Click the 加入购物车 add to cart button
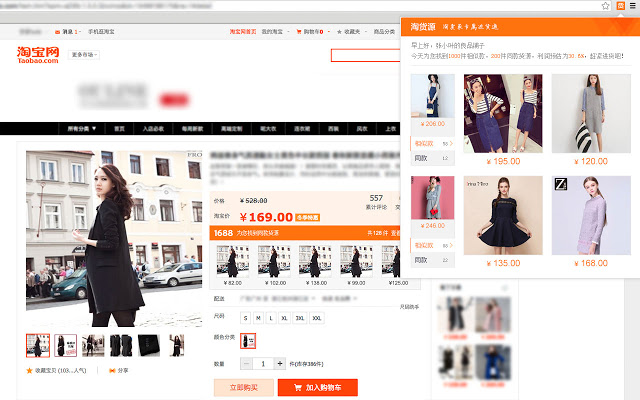 click(318, 387)
